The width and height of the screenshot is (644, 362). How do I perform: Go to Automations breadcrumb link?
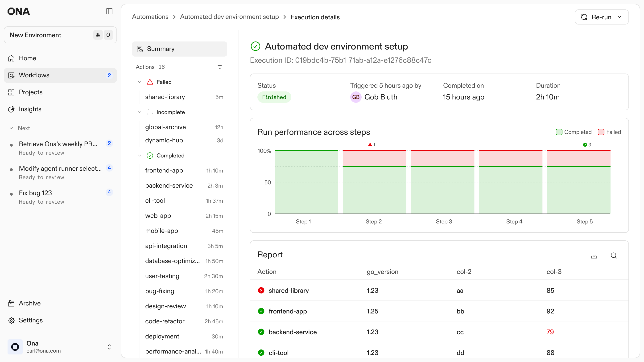(x=150, y=17)
